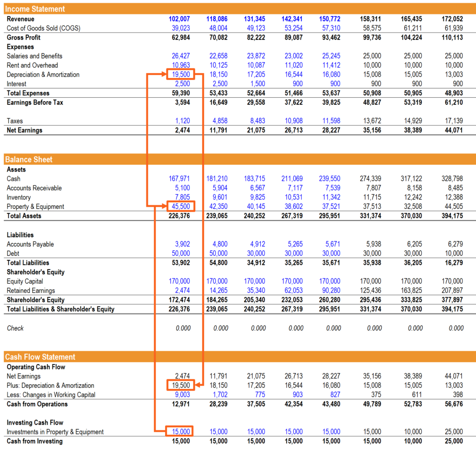Click the Reveneue row label
The image size is (476, 453).
(x=21, y=19)
